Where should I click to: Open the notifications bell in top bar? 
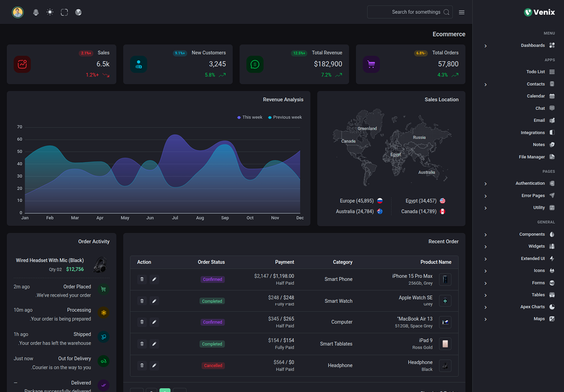point(36,12)
